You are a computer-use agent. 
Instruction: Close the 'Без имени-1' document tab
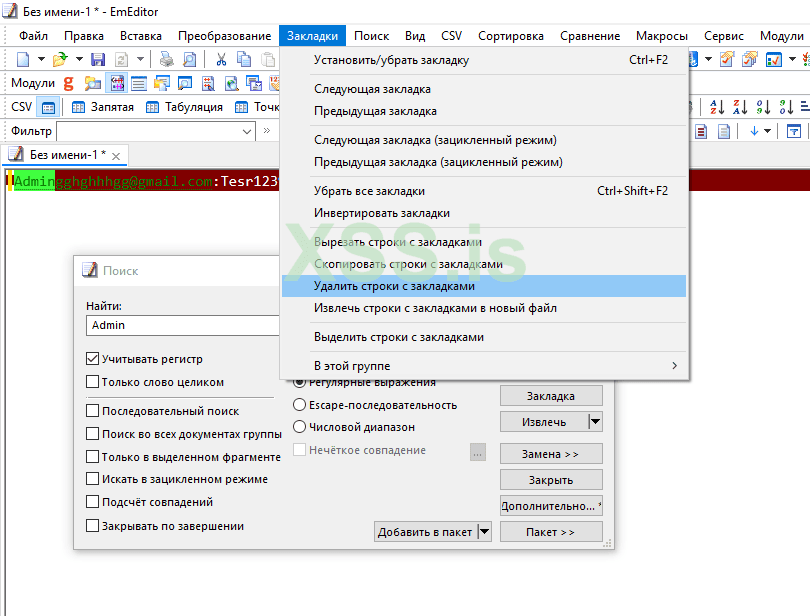point(116,156)
